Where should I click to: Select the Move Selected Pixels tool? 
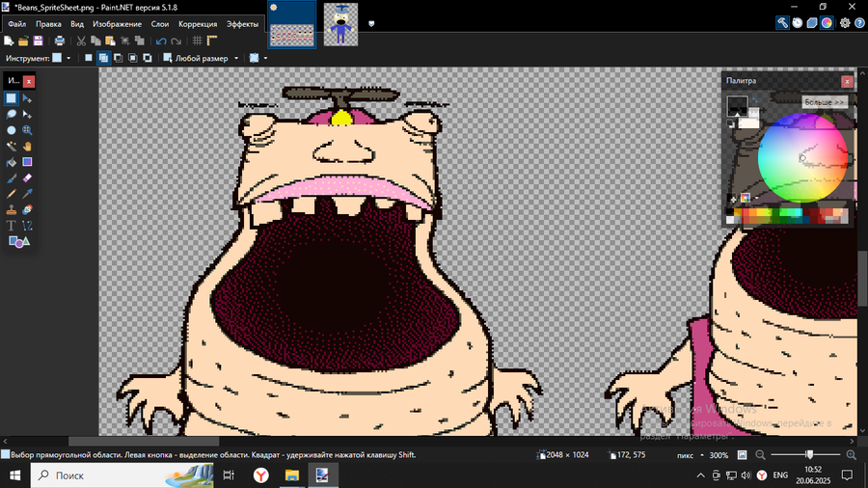point(27,98)
